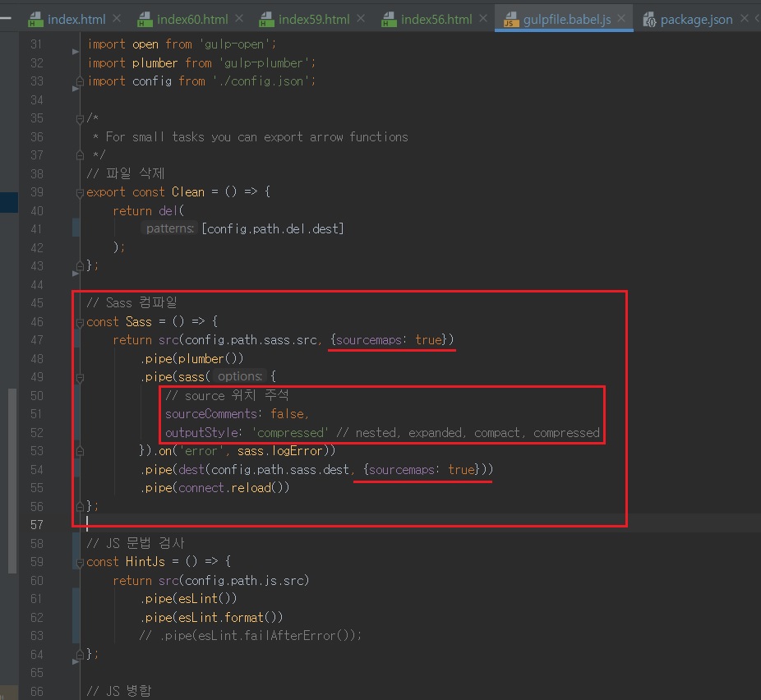
Task: Click the left panel vertical scrollbar
Action: [x=12, y=481]
